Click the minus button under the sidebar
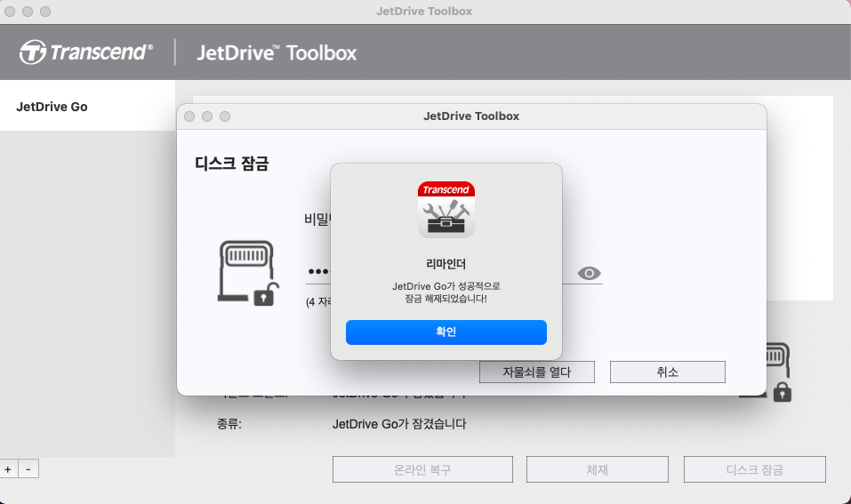Viewport: 851px width, 504px height. pos(28,469)
